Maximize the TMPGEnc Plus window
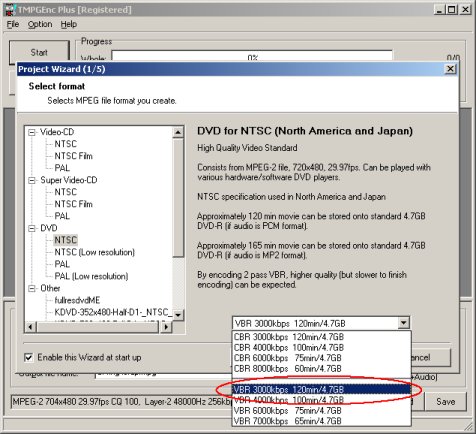 pos(452,10)
